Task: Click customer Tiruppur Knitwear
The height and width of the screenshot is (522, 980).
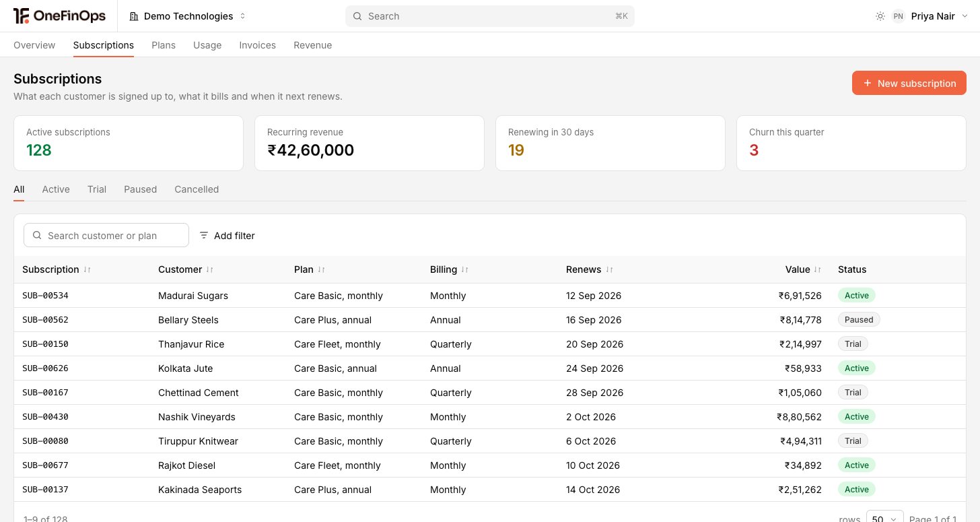Action: tap(198, 441)
